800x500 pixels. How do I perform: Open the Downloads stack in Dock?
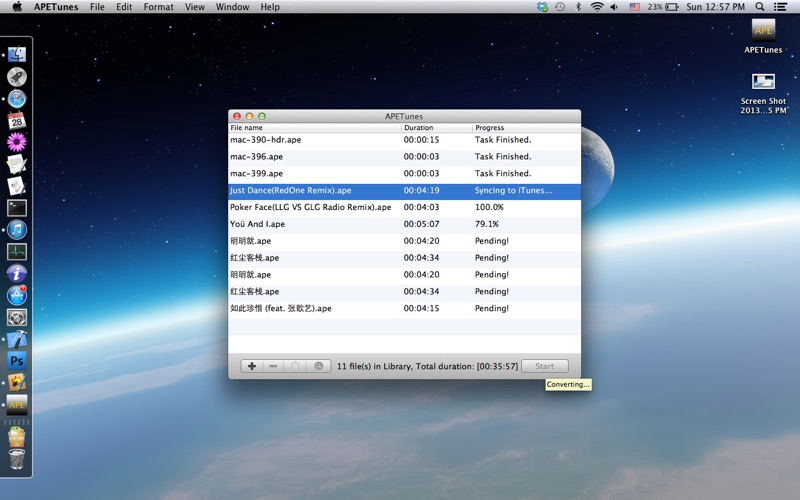click(17, 437)
